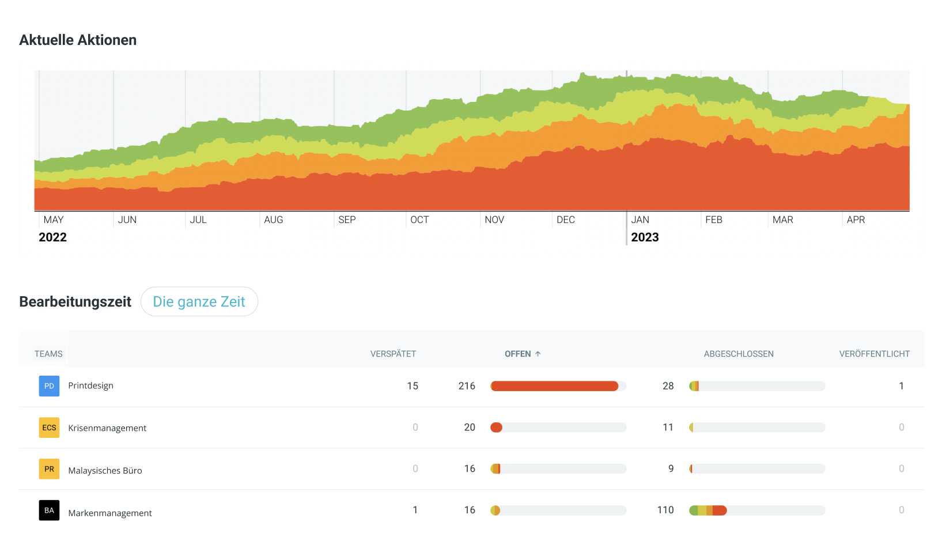Image resolution: width=942 pixels, height=560 pixels.
Task: Select the MAR timeline label
Action: [x=783, y=220]
